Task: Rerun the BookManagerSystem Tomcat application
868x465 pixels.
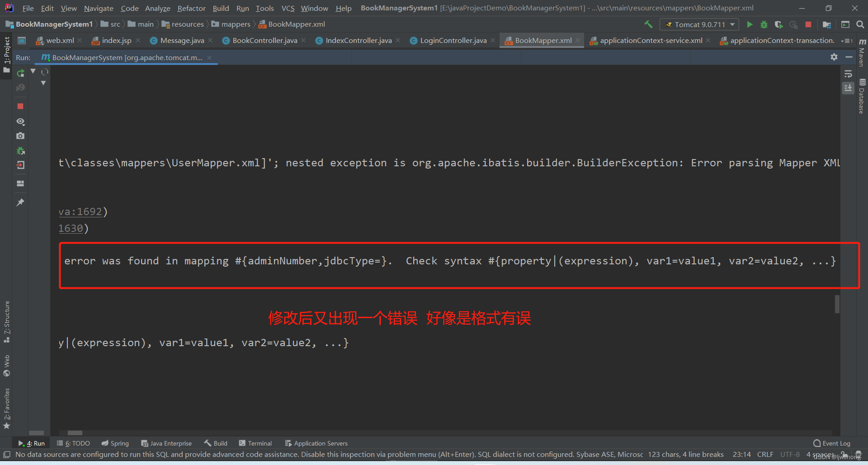Action: 20,73
